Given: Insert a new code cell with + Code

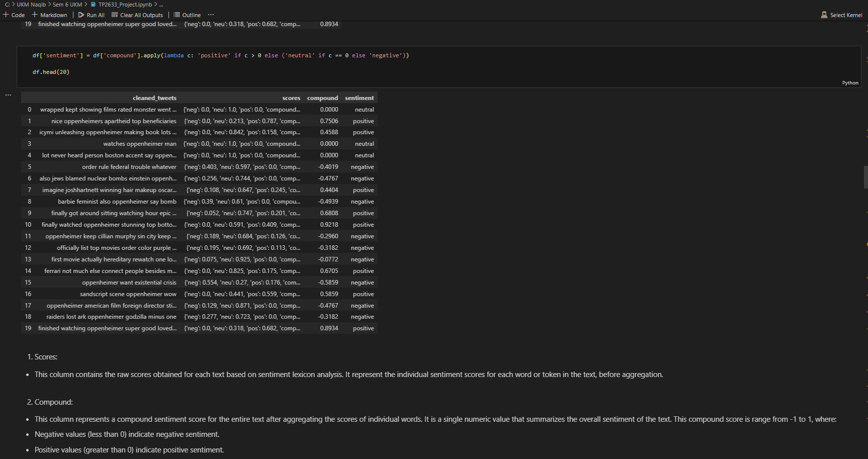Looking at the screenshot, I should click(x=14, y=15).
